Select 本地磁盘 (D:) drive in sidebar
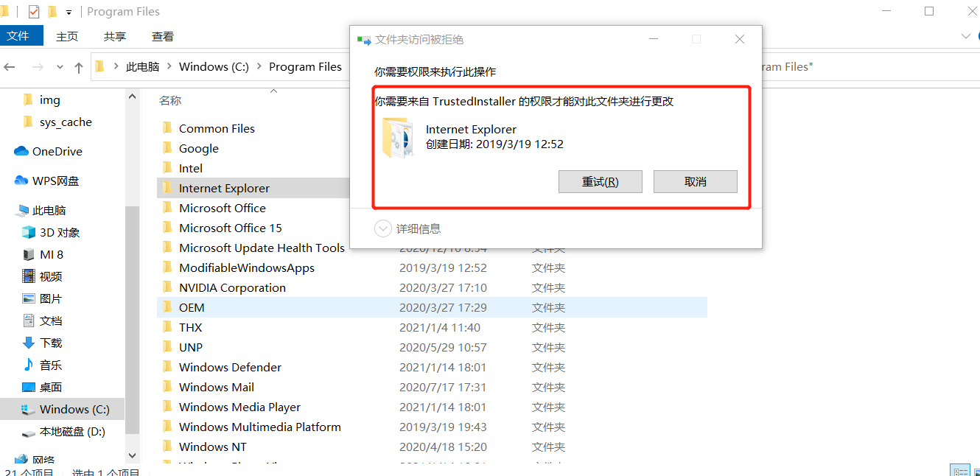The image size is (980, 476). pyautogui.click(x=62, y=432)
